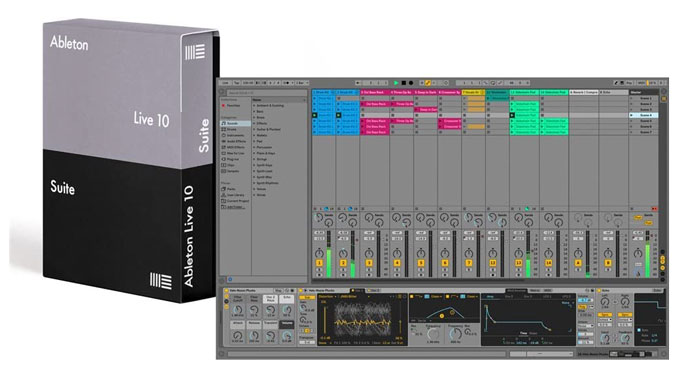This screenshot has height=376, width=696.
Task: Expand the Bass folder in browser list
Action: [x=260, y=111]
